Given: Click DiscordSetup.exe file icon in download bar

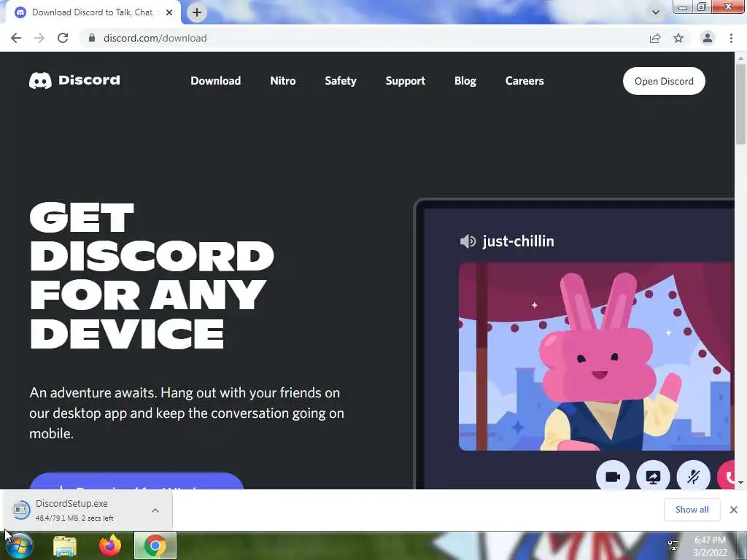Looking at the screenshot, I should pyautogui.click(x=21, y=510).
